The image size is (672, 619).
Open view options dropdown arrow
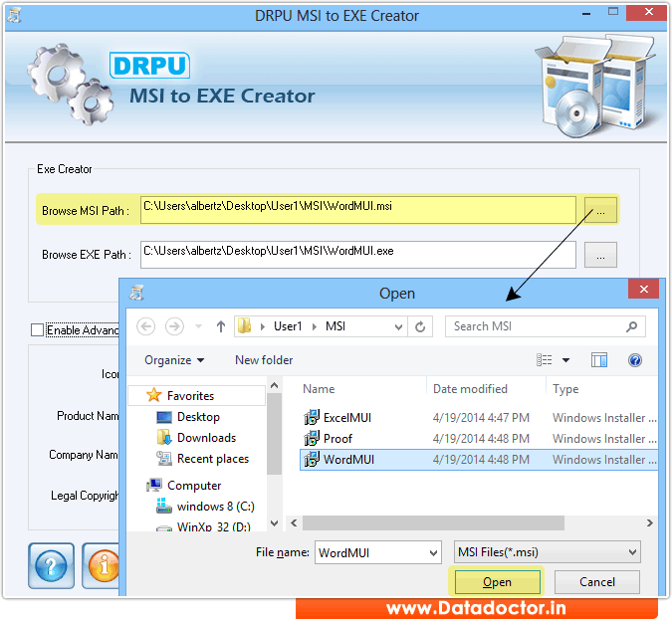pyautogui.click(x=565, y=360)
